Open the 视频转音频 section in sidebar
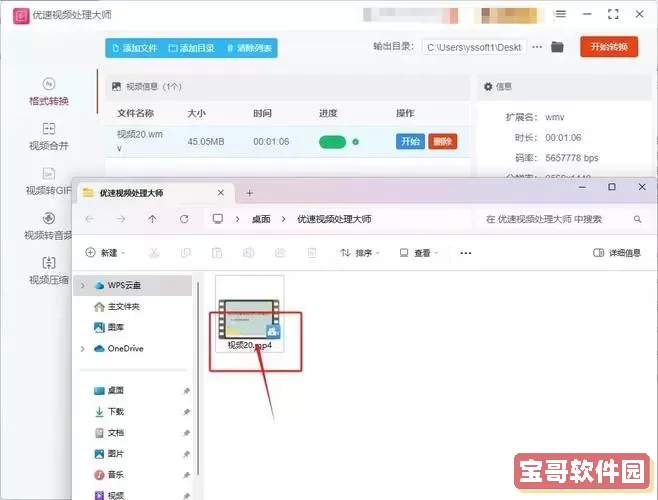The image size is (658, 500). pyautogui.click(x=48, y=226)
